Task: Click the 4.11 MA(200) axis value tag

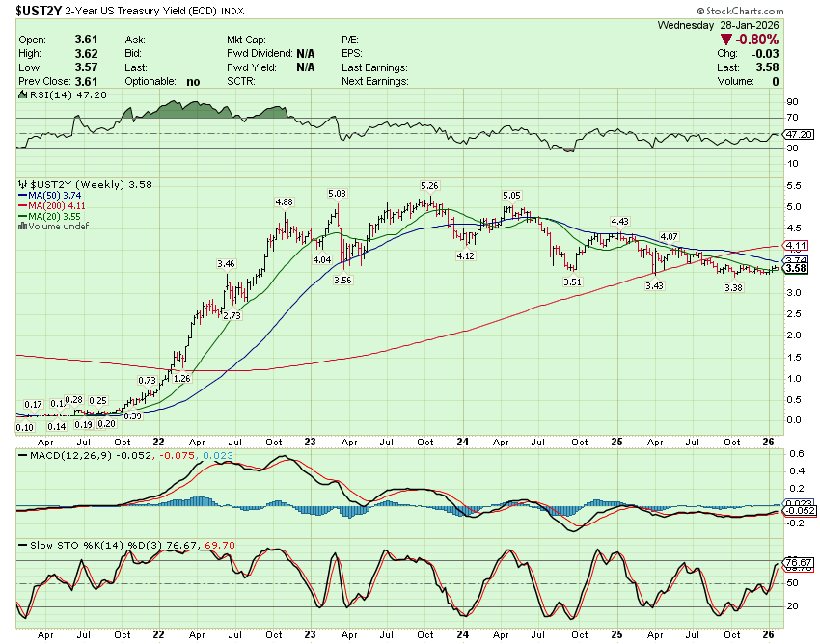Action: 795,246
